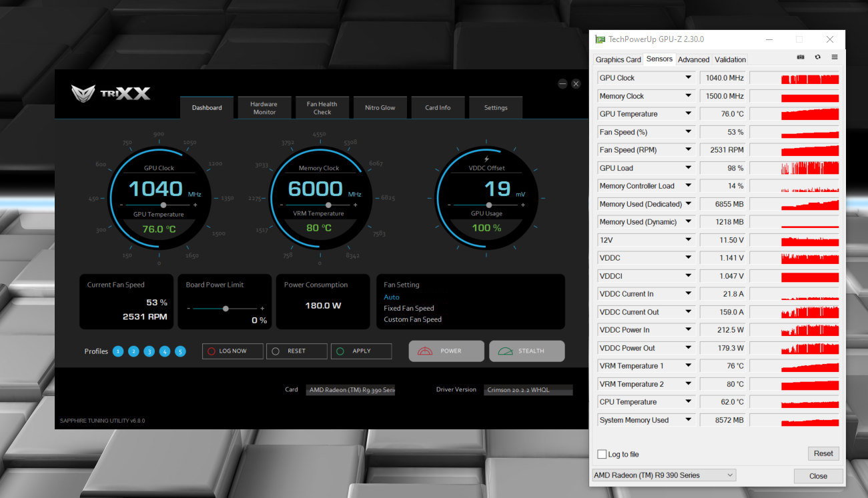Open the AMD Radeon R9 390 device combo box
The image size is (868, 498).
pos(664,475)
